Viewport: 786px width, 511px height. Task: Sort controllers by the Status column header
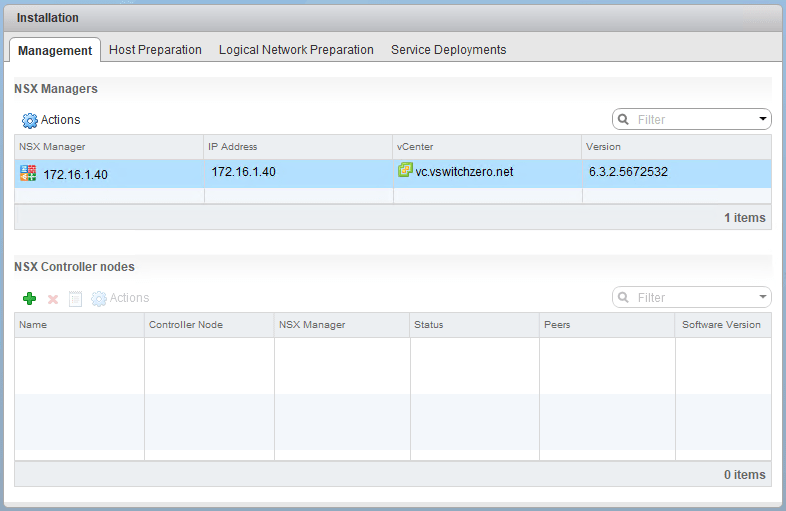[x=474, y=325]
